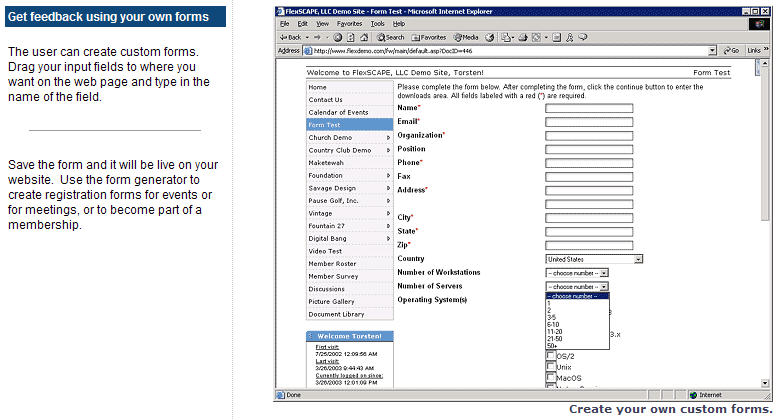Click the Phone input field
Viewport: 778px width, 420px height.
coord(589,163)
